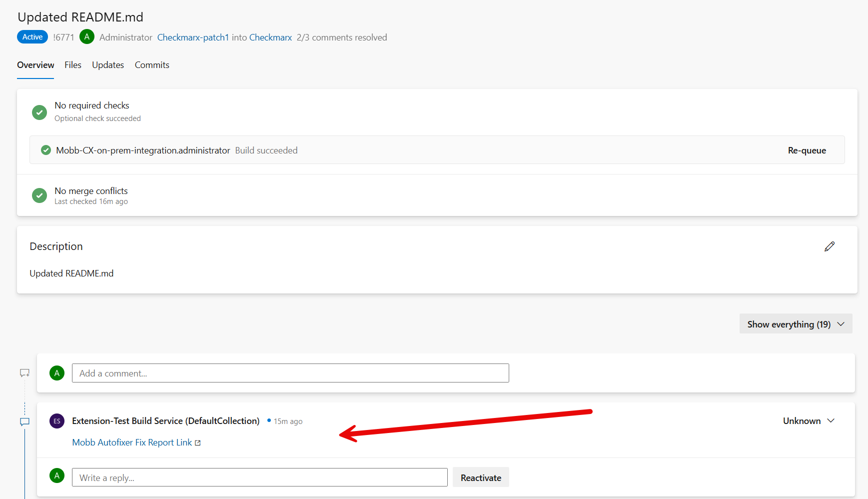Viewport: 868px width, 499px height.
Task: Click the Reactivate comment button
Action: 481,477
